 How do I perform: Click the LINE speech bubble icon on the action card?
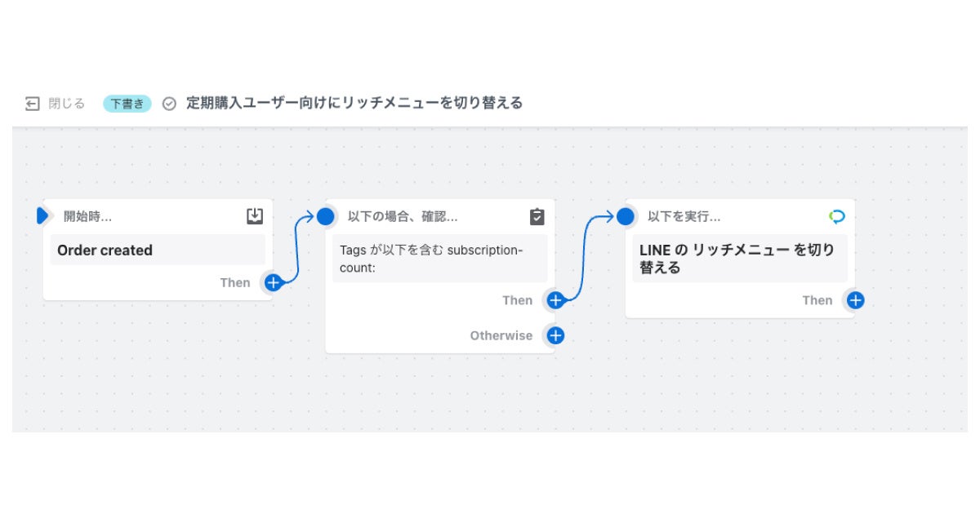coord(837,215)
